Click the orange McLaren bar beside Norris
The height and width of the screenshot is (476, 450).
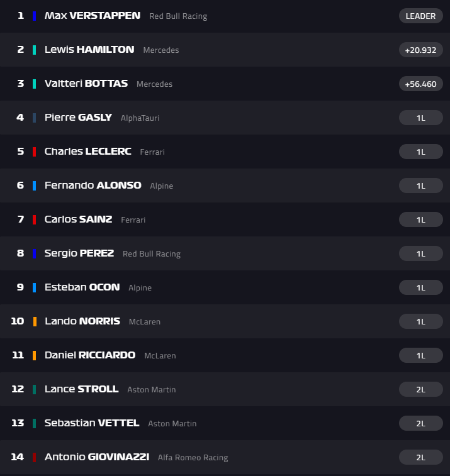click(x=35, y=321)
